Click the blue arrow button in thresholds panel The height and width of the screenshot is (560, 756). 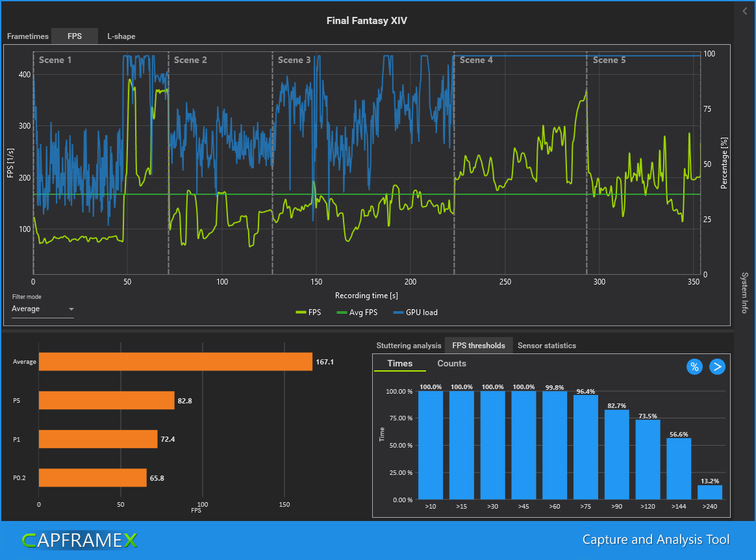(x=717, y=367)
